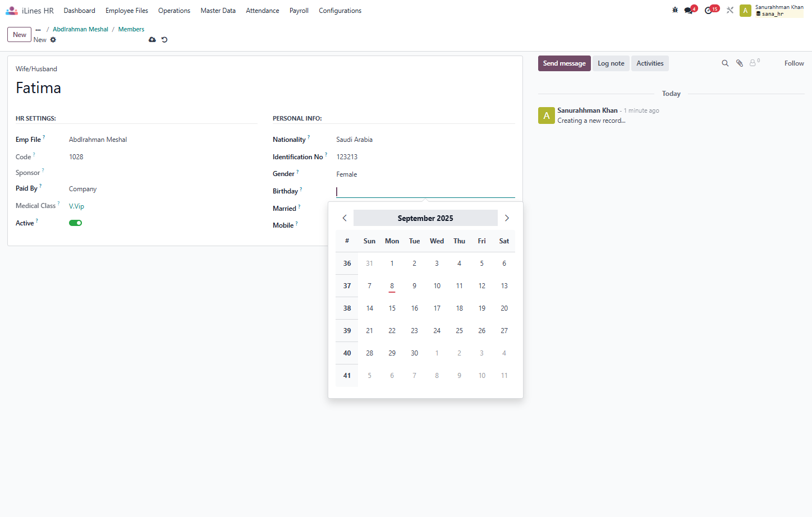The width and height of the screenshot is (812, 517).
Task: Open the gear actions menu next to New
Action: (53, 40)
